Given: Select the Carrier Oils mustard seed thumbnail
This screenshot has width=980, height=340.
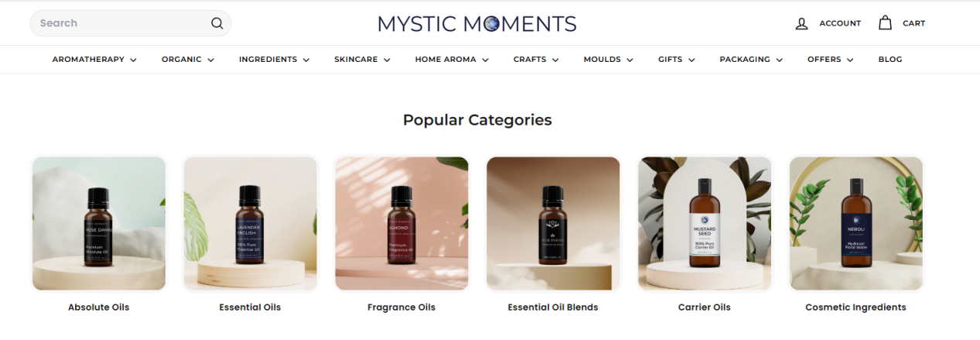Looking at the screenshot, I should point(705,224).
